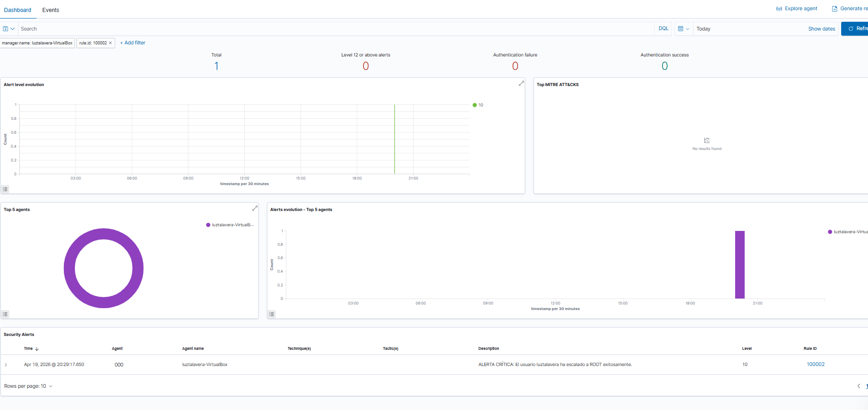Click the Add filter link

pyautogui.click(x=133, y=43)
